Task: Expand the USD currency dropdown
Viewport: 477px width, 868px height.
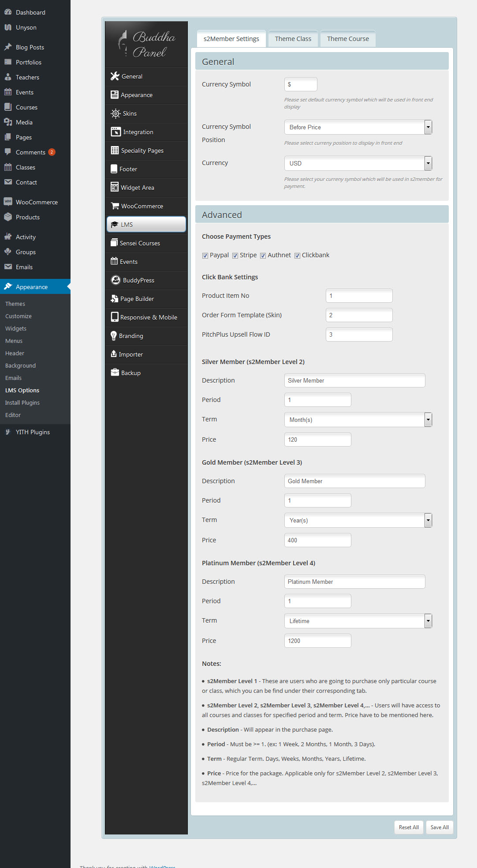Action: 358,163
